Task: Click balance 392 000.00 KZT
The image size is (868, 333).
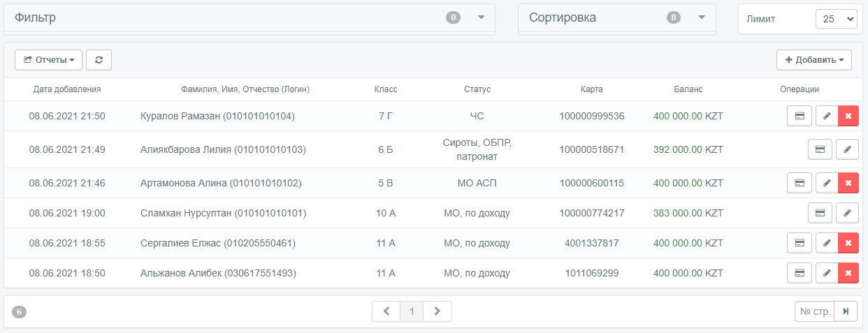Action: pos(688,149)
